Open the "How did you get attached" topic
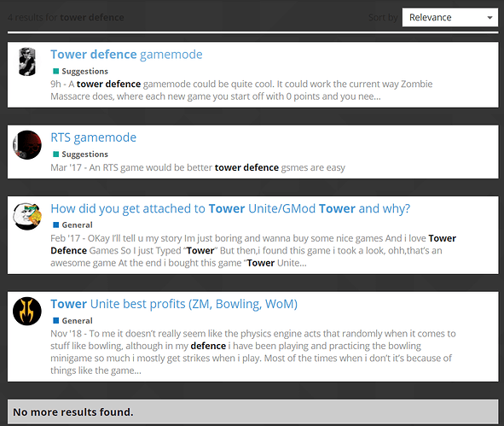The image size is (504, 426). pos(230,208)
